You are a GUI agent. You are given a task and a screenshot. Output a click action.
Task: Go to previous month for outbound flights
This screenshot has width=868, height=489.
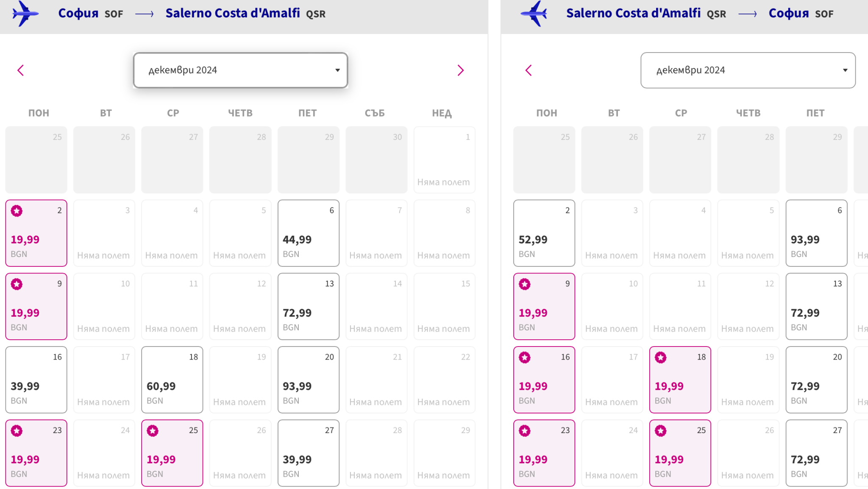coord(20,70)
